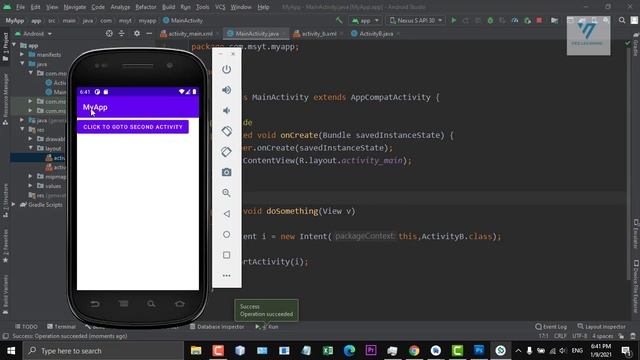640x360 pixels.
Task: Click 4 spaces indent in status bar
Action: (602, 336)
